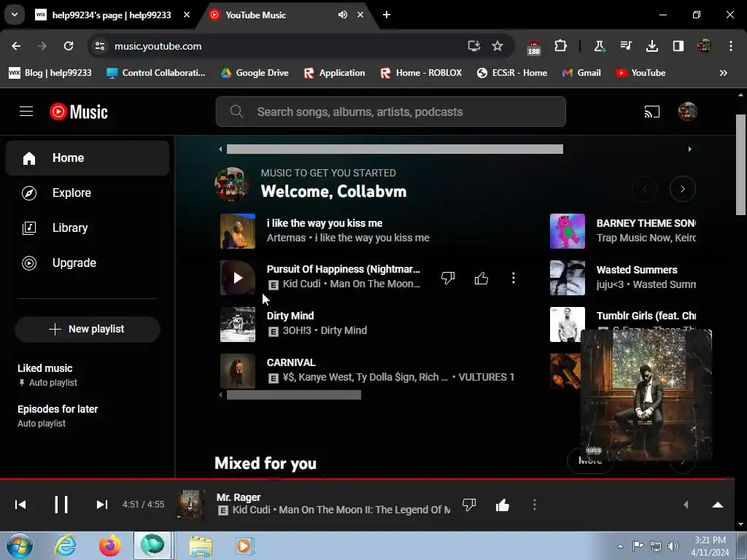The image size is (747, 560).
Task: Open a new browser tab
Action: 387,15
